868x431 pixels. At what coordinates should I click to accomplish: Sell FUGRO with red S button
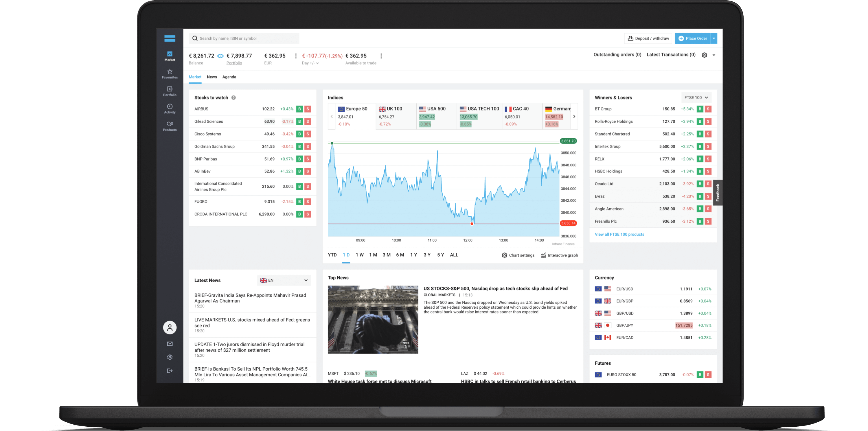[308, 202]
